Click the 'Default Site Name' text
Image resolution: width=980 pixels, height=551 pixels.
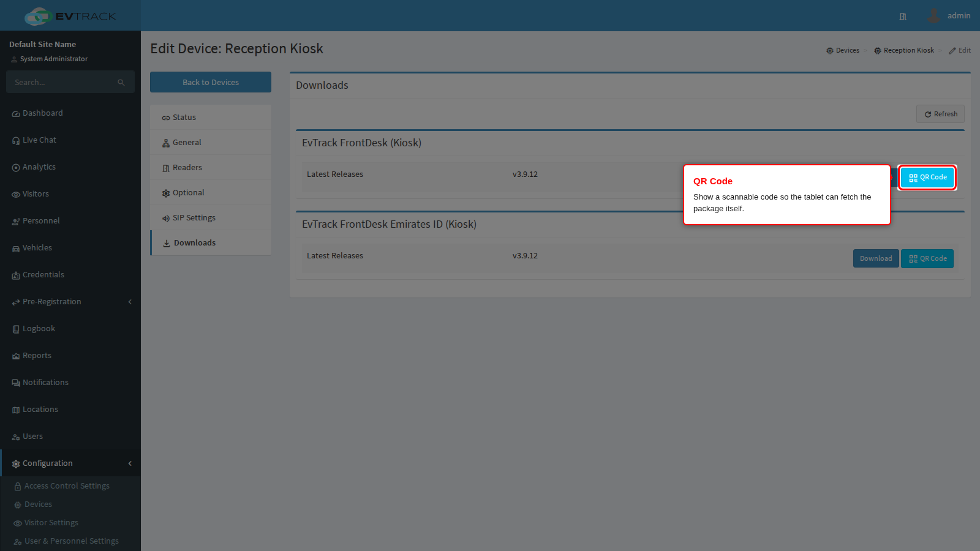click(43, 44)
